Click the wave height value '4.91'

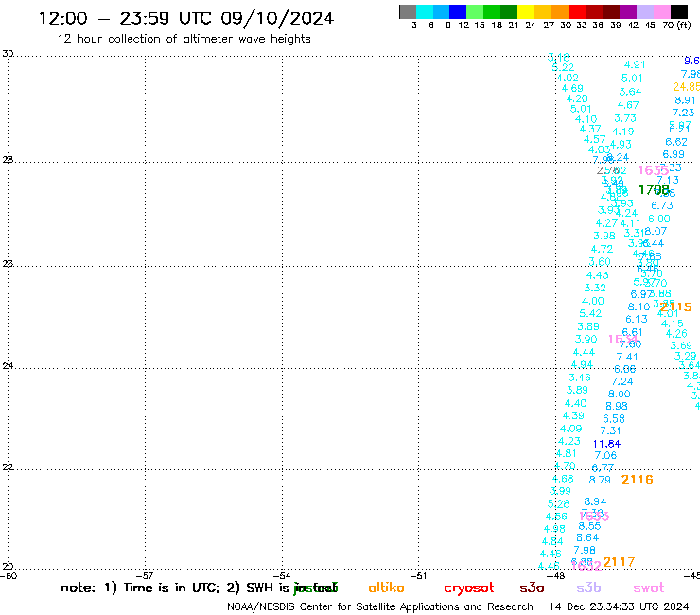pos(635,64)
